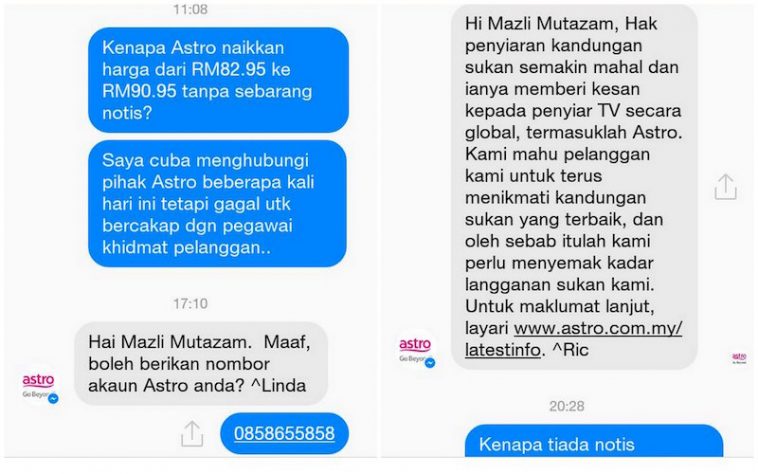
Task: Tap the 17:10 timestamp
Action: point(190,303)
